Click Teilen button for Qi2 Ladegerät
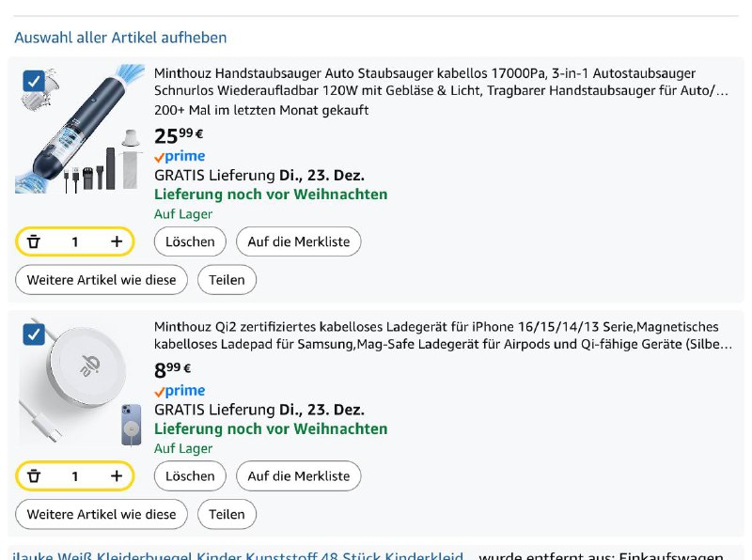The width and height of the screenshot is (752, 560). (227, 515)
